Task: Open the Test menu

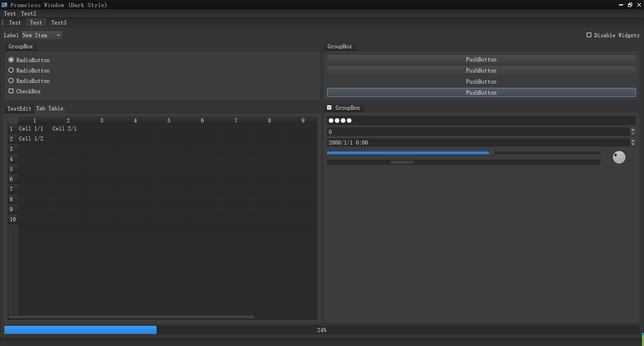Action: tap(10, 13)
